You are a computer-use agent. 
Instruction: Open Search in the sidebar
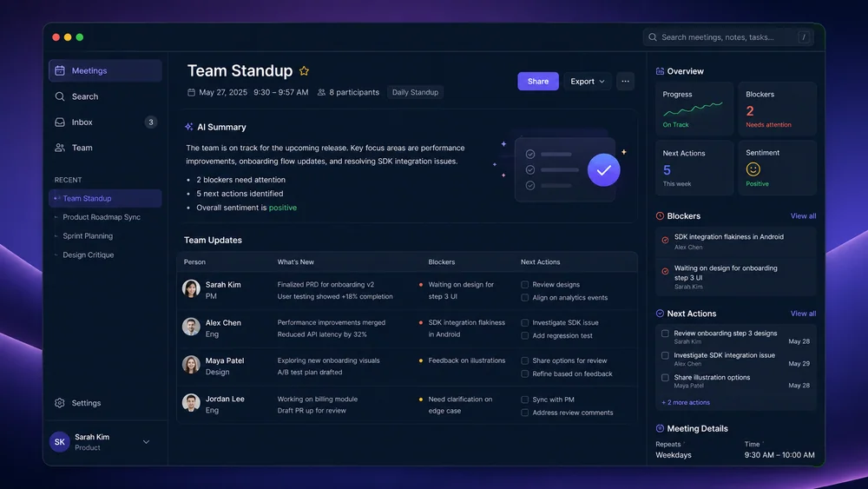[x=105, y=96]
